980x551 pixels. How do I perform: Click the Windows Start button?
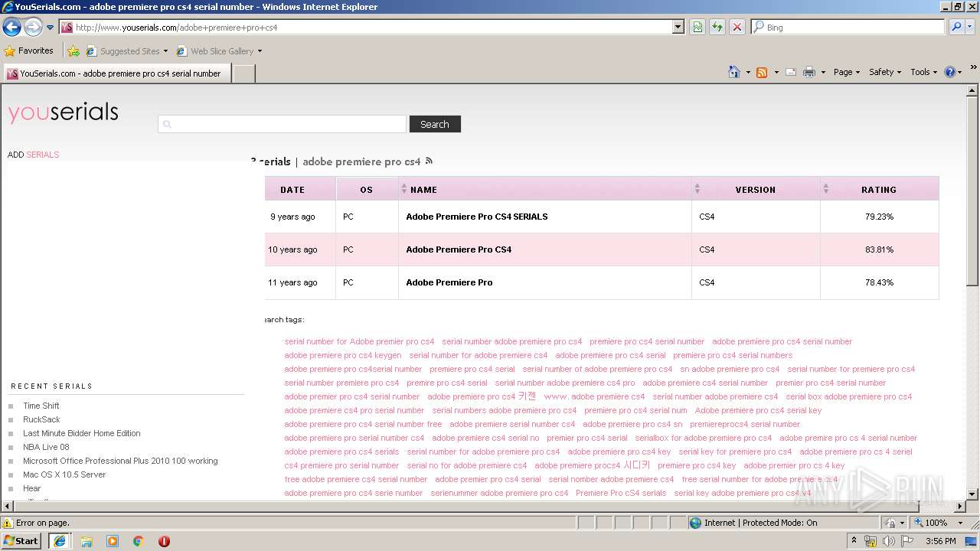(21, 540)
